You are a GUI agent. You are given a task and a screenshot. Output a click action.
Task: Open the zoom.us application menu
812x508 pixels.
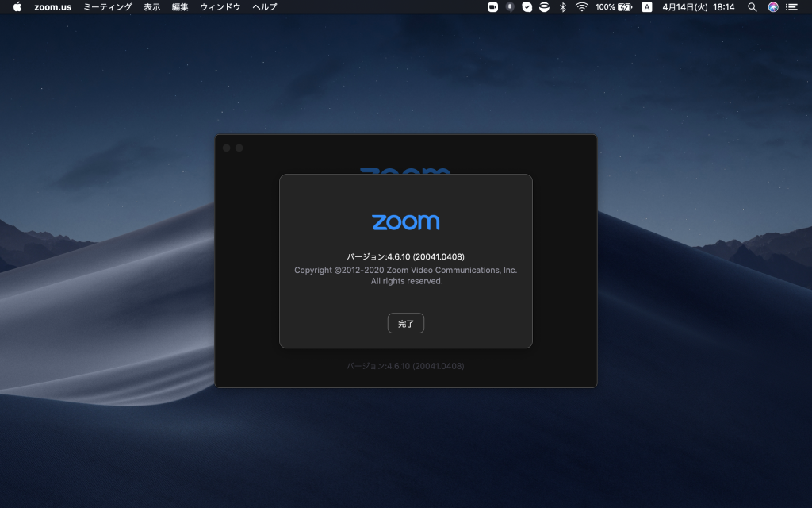coord(53,6)
